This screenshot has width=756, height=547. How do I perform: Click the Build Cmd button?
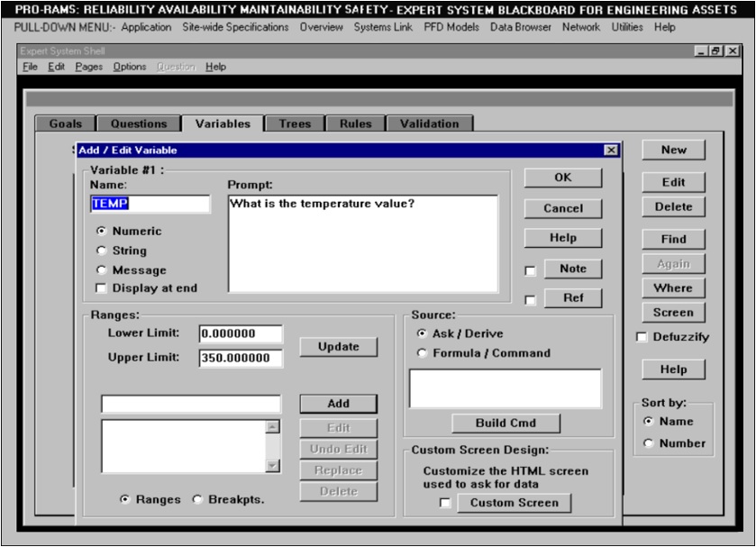click(x=506, y=423)
